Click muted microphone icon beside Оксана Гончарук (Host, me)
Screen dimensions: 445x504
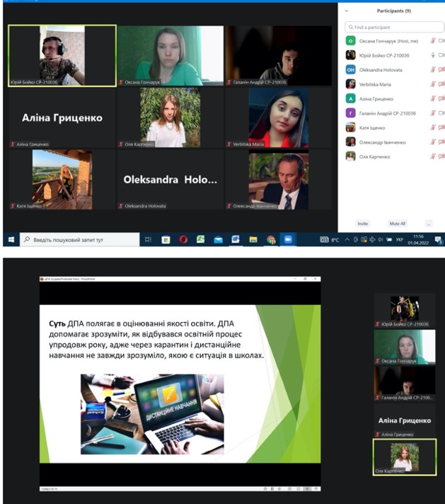click(x=433, y=41)
